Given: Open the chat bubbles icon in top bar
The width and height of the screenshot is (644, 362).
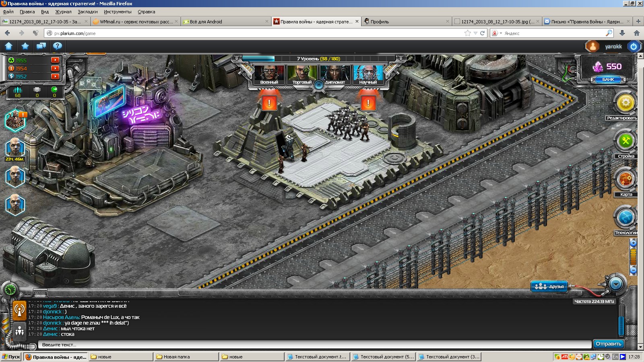Looking at the screenshot, I should (x=41, y=46).
